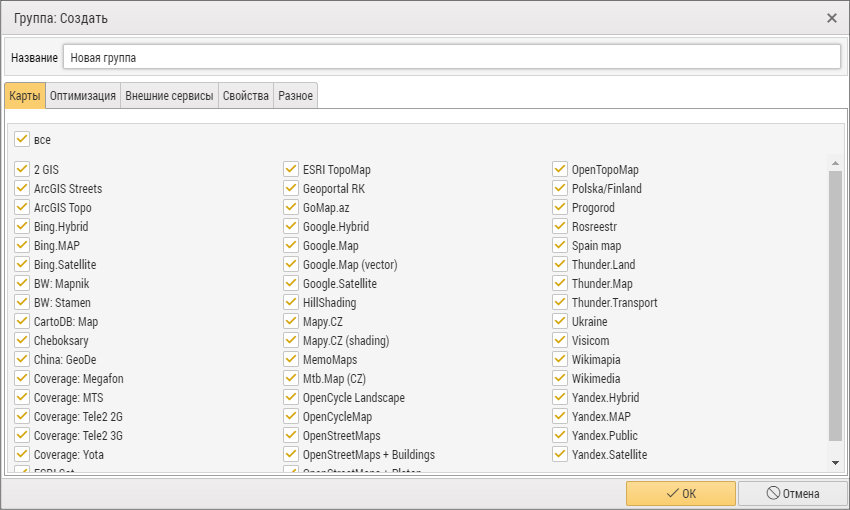Uncheck Wikimedia checkbox
This screenshot has height=510, width=850.
coord(559,378)
